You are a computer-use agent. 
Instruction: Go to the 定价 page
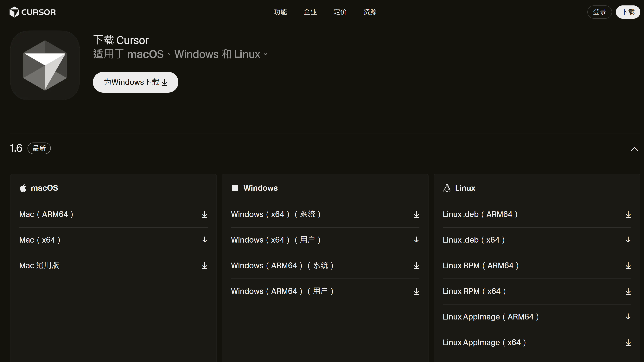tap(340, 12)
